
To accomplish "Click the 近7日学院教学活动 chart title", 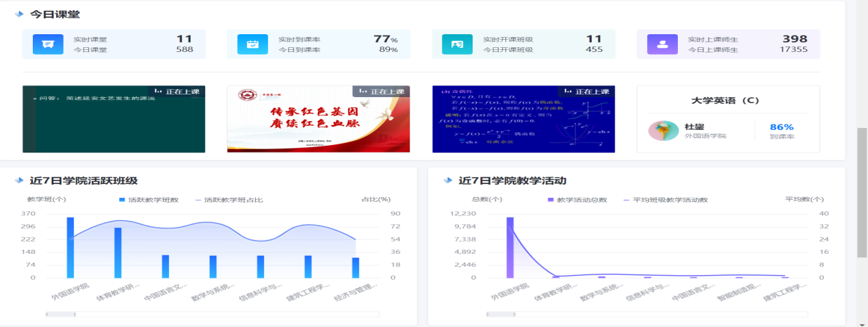I will (x=512, y=181).
